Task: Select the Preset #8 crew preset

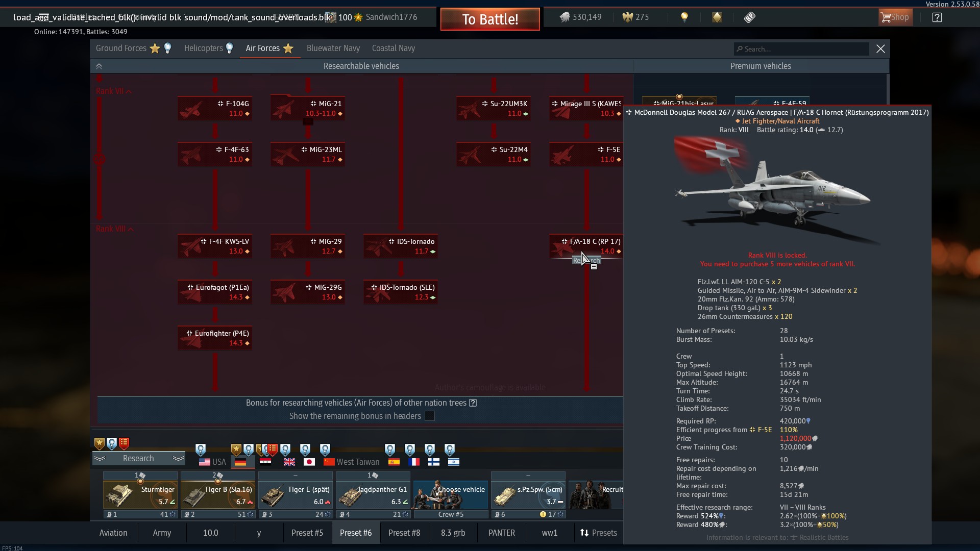Action: 404,533
